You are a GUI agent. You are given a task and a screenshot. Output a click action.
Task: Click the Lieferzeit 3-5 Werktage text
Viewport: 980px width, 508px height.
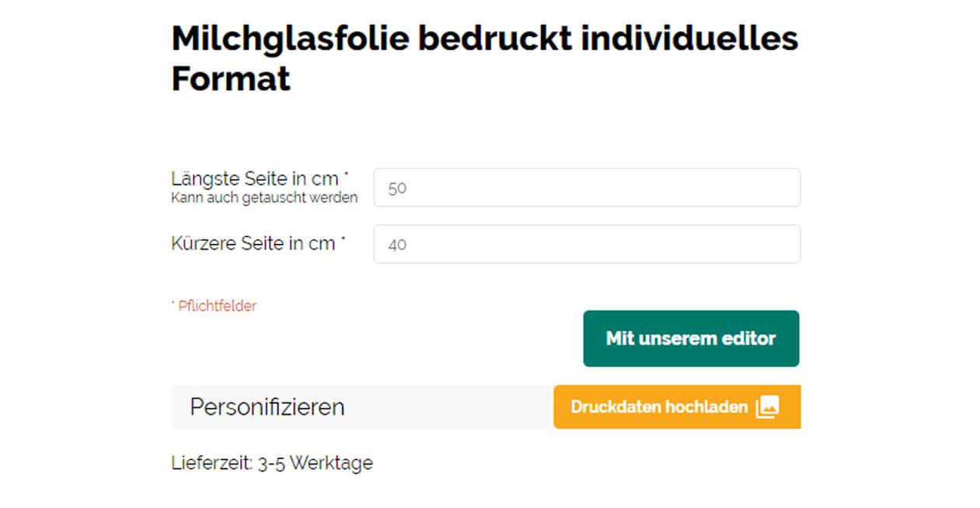point(272,464)
